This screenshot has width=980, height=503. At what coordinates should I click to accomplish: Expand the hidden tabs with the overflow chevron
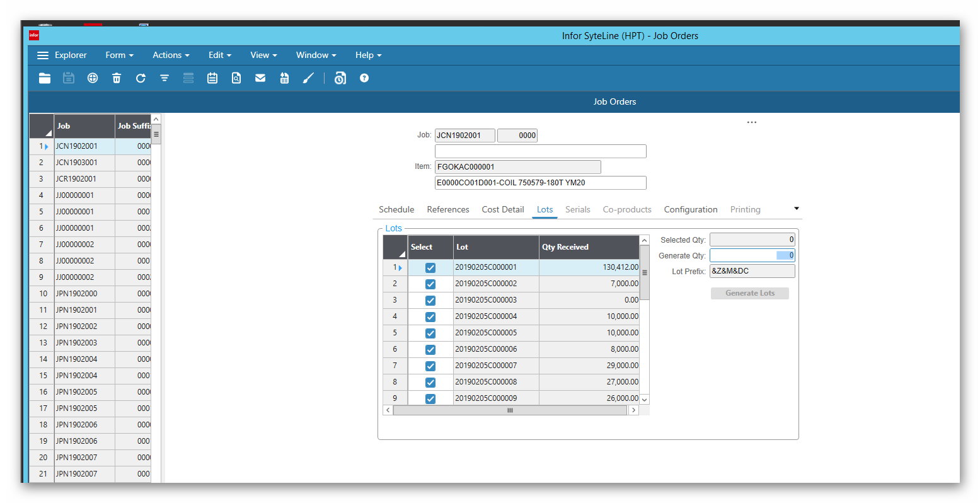tap(796, 209)
